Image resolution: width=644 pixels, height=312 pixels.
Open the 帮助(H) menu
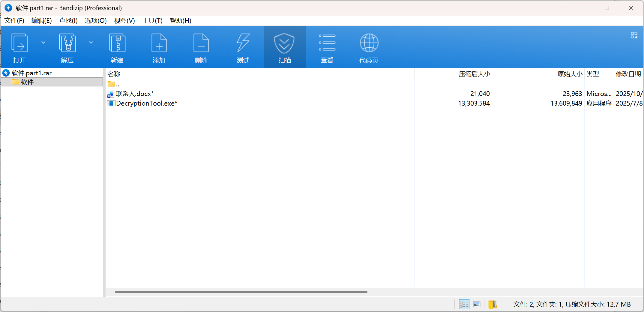(x=181, y=20)
